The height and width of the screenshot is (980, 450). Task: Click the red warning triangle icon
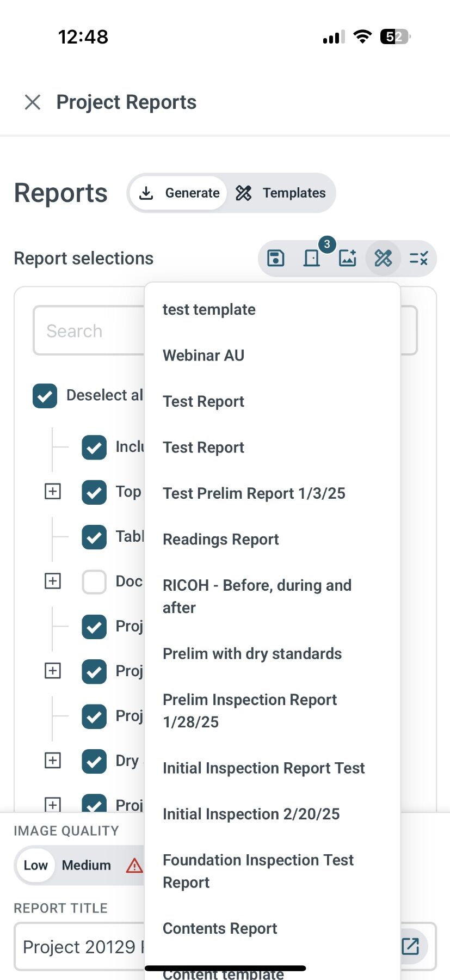point(134,865)
